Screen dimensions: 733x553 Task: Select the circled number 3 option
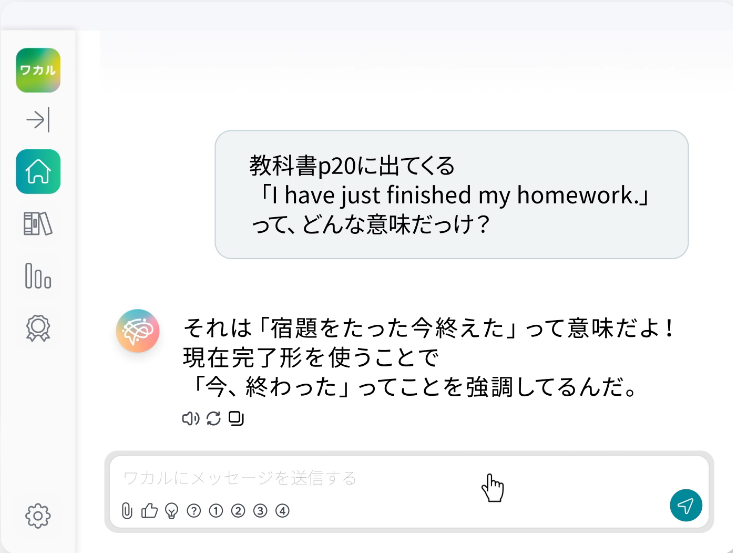click(x=260, y=511)
